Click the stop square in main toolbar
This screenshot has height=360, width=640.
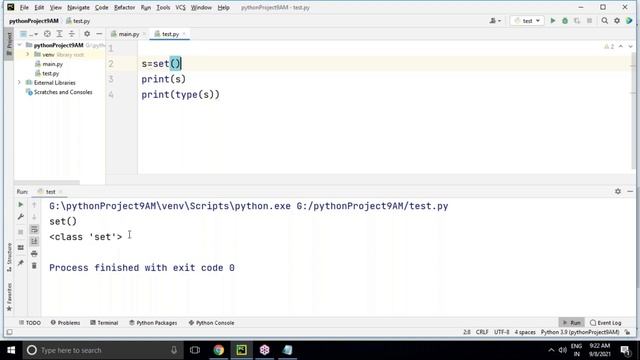click(x=589, y=20)
